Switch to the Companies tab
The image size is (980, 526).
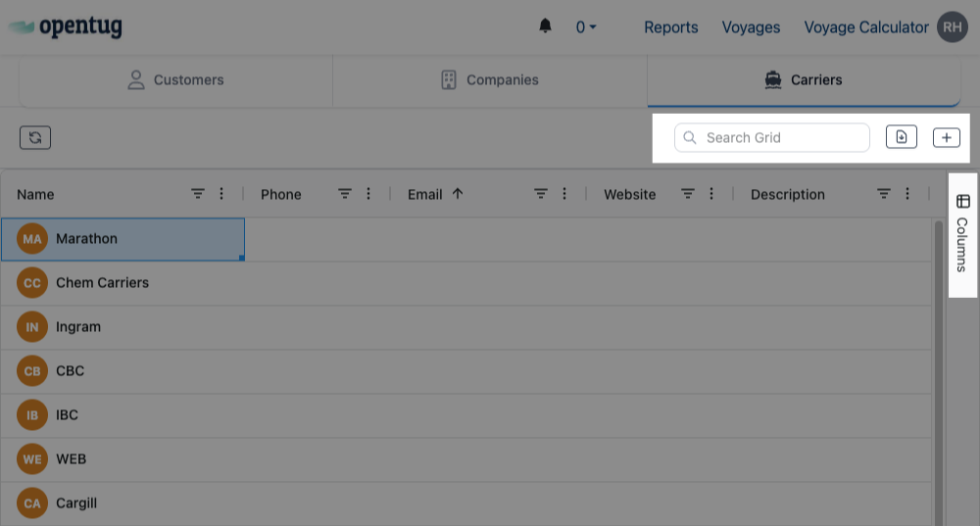[x=490, y=80]
